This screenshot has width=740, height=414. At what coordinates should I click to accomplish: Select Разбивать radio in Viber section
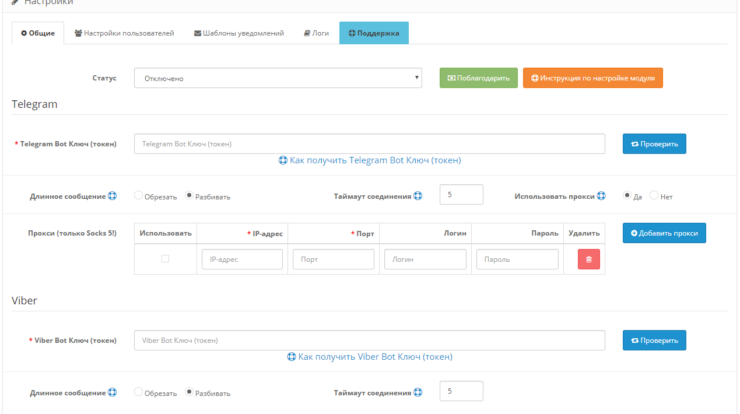(x=189, y=391)
